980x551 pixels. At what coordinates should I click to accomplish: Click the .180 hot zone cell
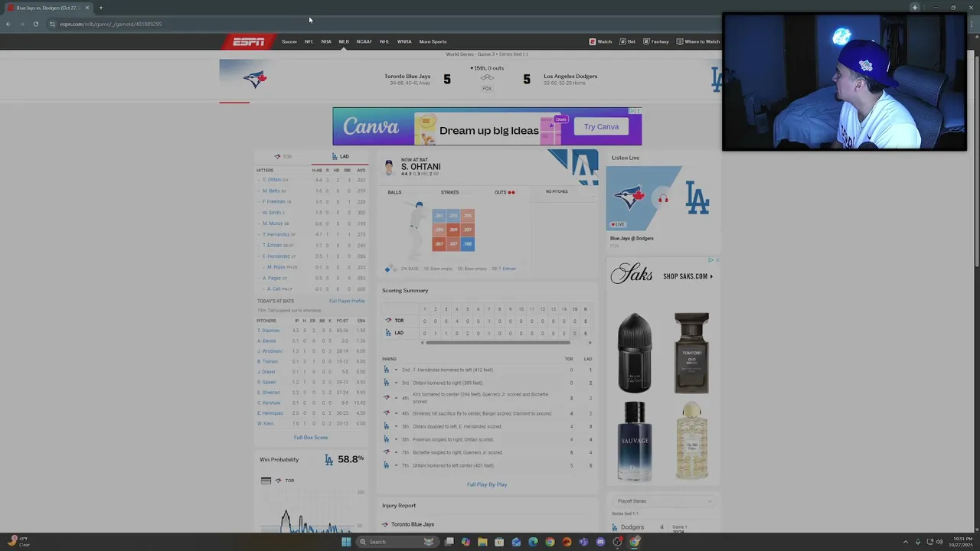click(467, 244)
